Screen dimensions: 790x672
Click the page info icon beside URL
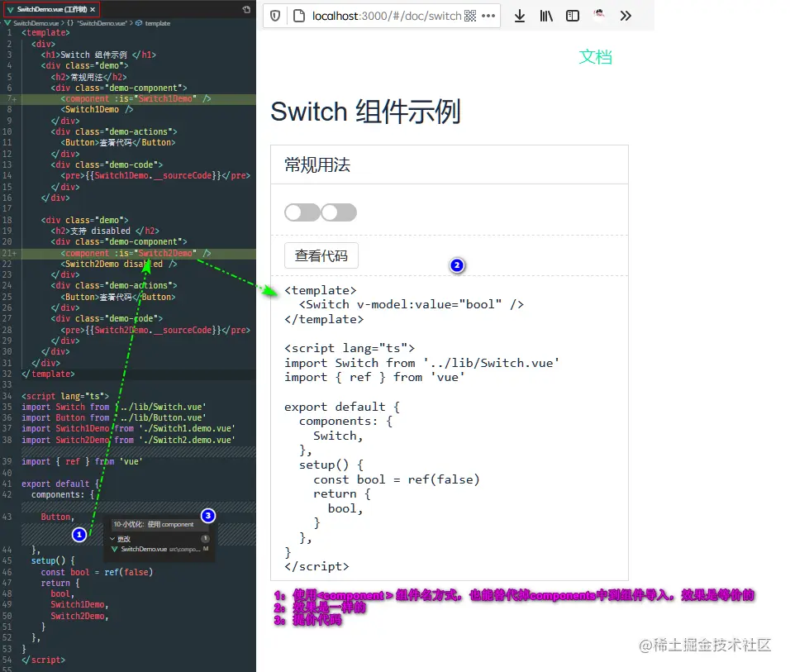pos(299,17)
